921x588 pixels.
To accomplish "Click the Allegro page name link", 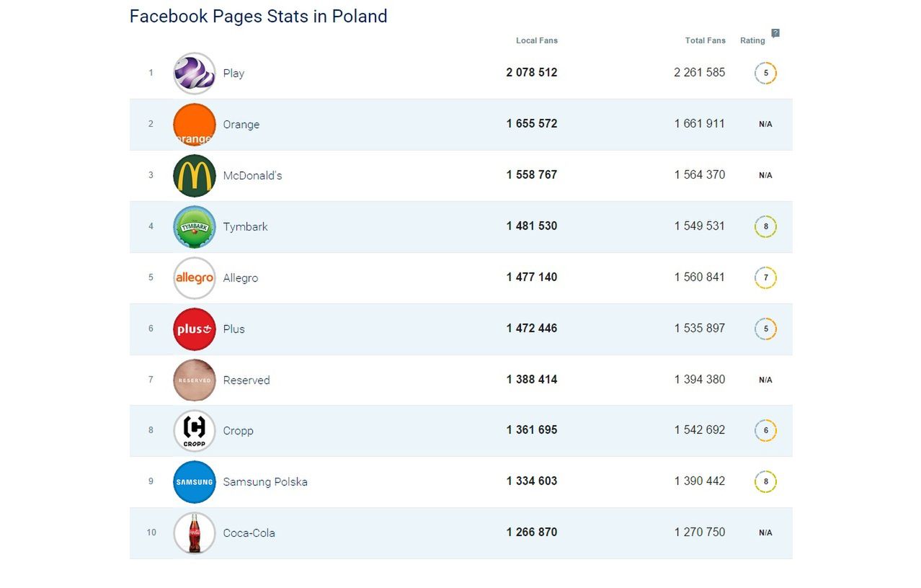I will (x=240, y=278).
